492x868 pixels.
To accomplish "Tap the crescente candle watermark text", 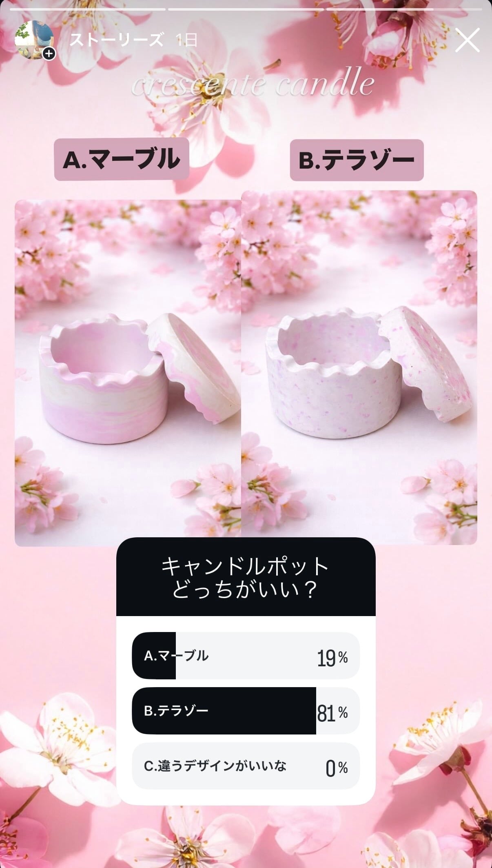I will [253, 84].
